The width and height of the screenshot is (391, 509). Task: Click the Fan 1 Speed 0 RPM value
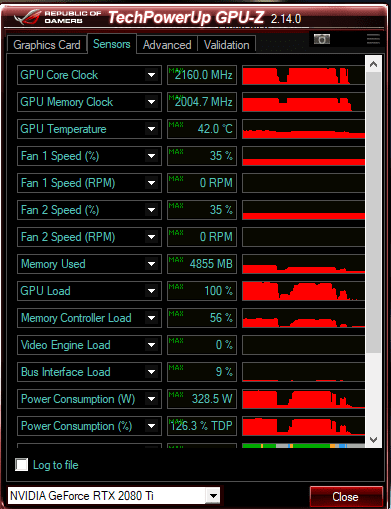pyautogui.click(x=202, y=183)
